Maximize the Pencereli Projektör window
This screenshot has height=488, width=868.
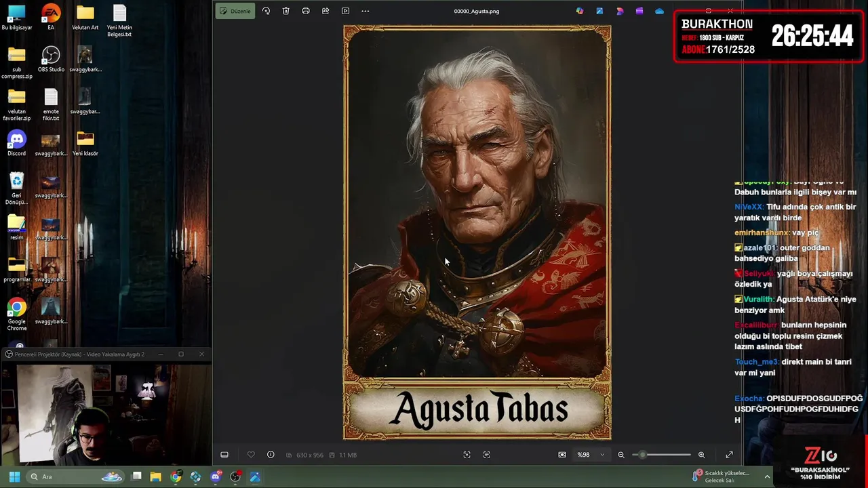[x=181, y=354]
